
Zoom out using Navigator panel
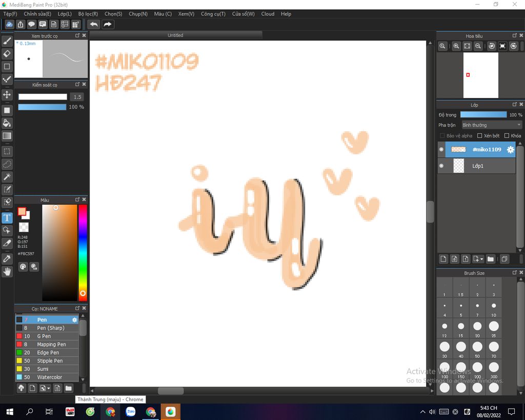478,46
